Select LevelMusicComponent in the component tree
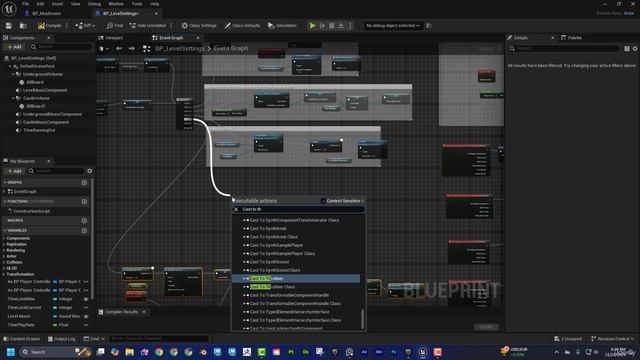Viewport: 640px width, 360px height. [x=45, y=90]
